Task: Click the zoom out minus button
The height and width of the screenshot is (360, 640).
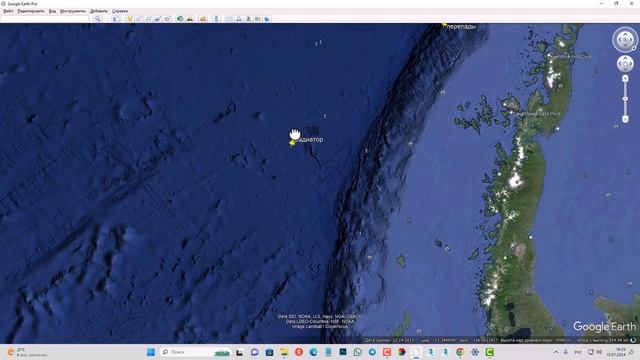Action: pyautogui.click(x=625, y=119)
